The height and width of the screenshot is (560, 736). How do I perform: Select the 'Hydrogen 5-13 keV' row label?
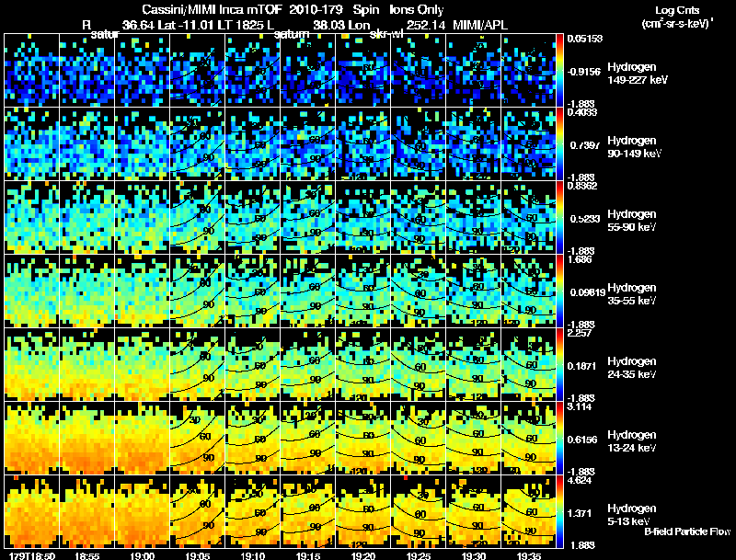(x=632, y=515)
